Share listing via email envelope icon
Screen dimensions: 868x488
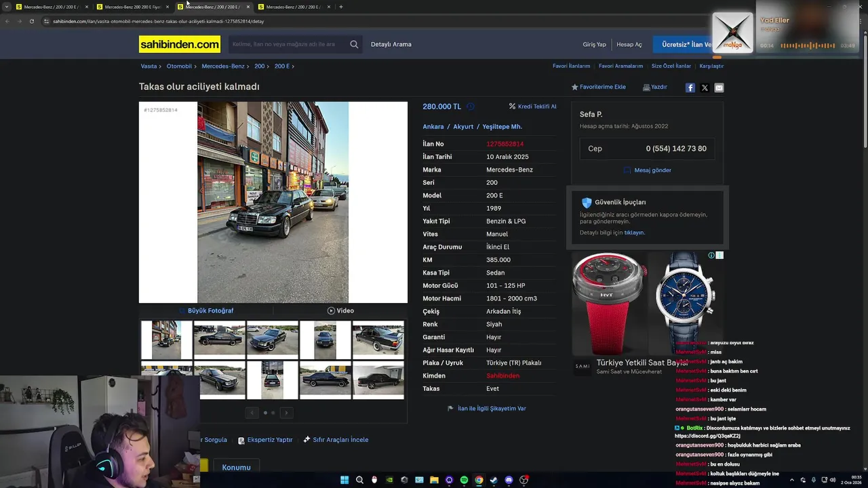pos(719,87)
